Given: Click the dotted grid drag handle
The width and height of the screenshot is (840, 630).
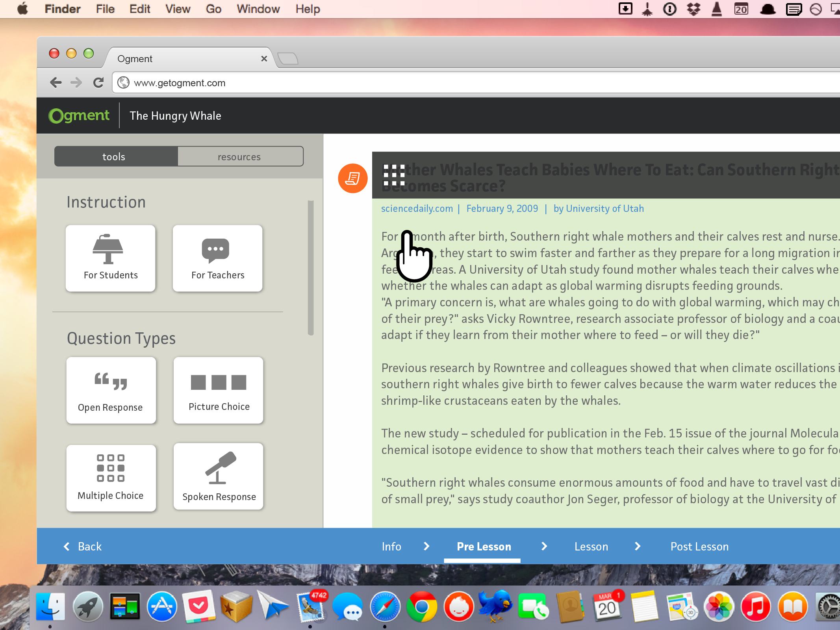Looking at the screenshot, I should tap(394, 175).
